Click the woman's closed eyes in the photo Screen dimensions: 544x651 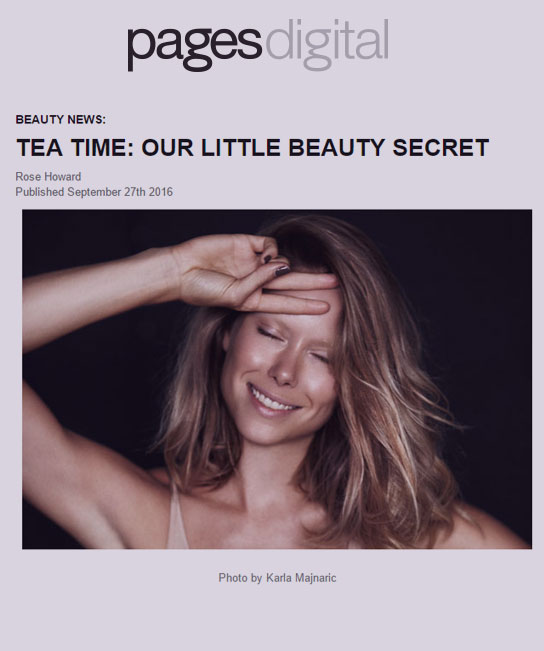[x=291, y=343]
